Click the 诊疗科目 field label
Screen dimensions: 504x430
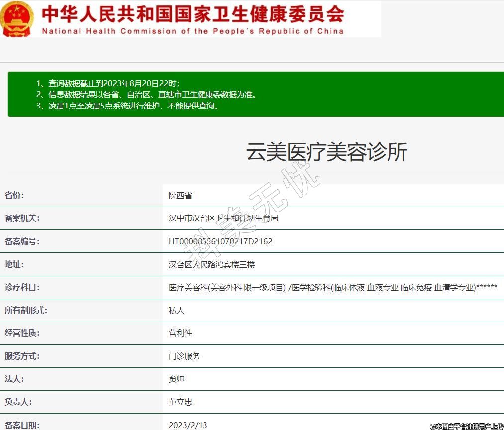click(22, 287)
